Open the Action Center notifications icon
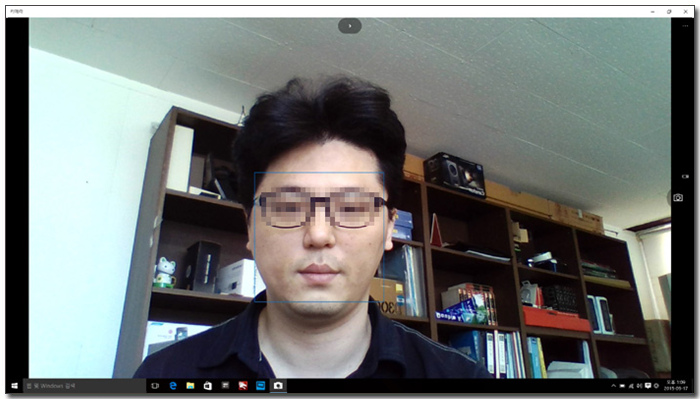This screenshot has width=700, height=399. (x=648, y=386)
